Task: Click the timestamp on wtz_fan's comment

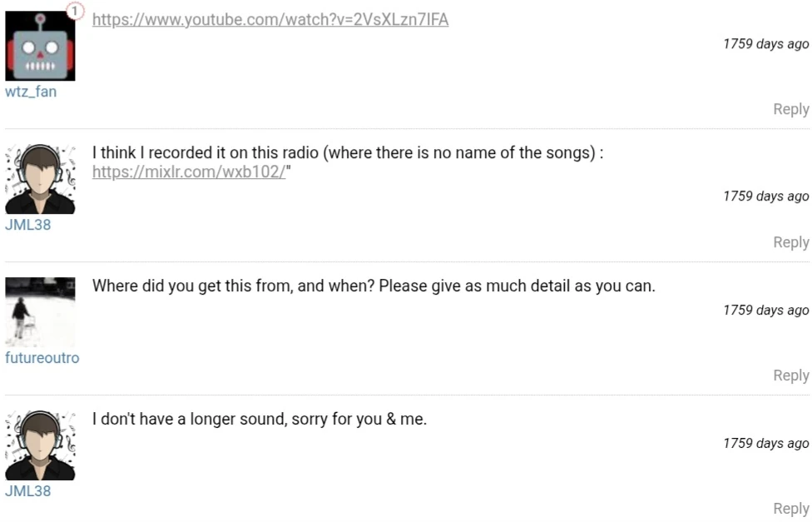Action: pyautogui.click(x=765, y=44)
